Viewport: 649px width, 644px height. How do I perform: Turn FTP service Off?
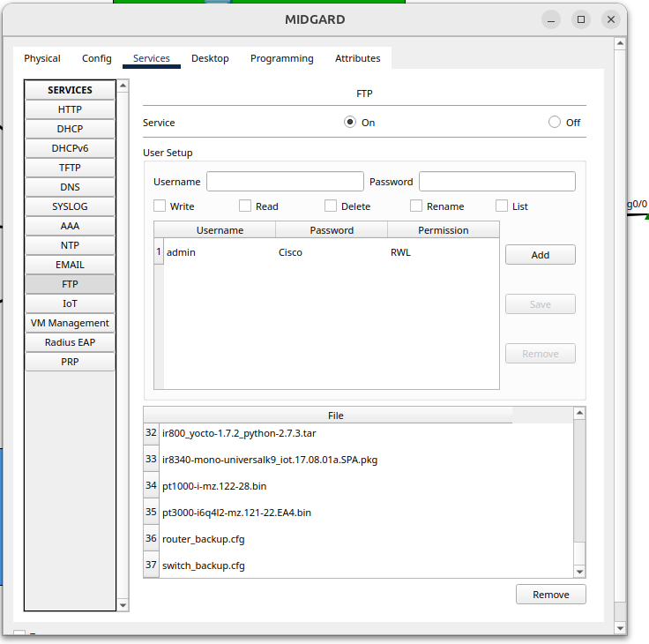click(x=555, y=122)
